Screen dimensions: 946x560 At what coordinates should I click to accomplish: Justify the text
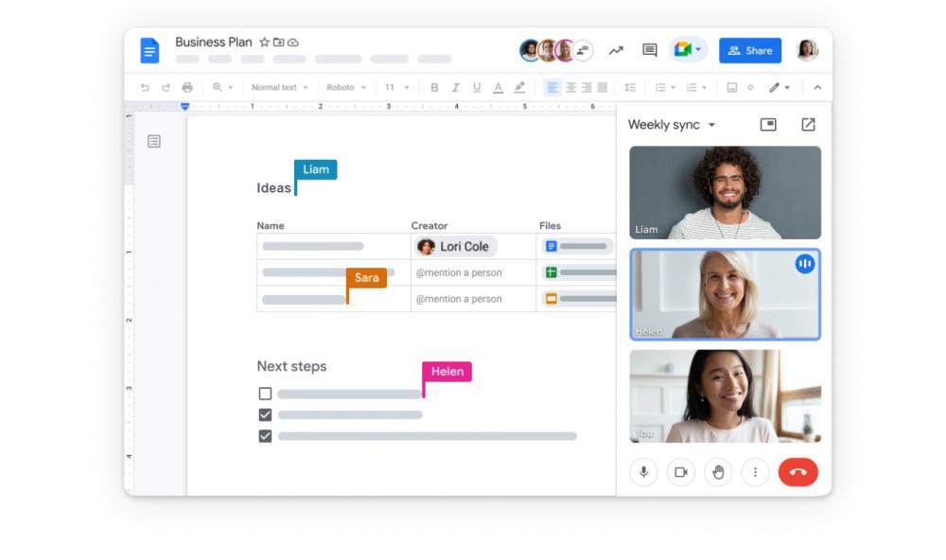point(602,87)
